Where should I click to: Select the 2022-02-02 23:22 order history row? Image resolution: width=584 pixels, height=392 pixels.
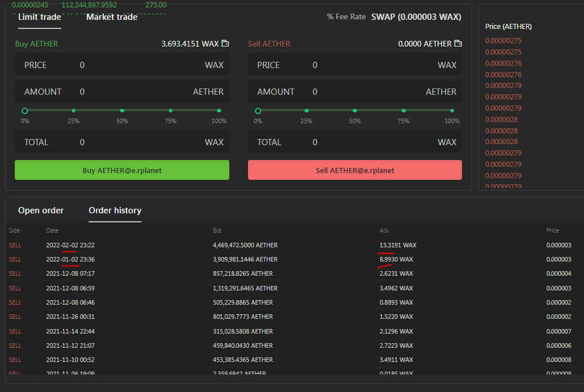pos(294,245)
